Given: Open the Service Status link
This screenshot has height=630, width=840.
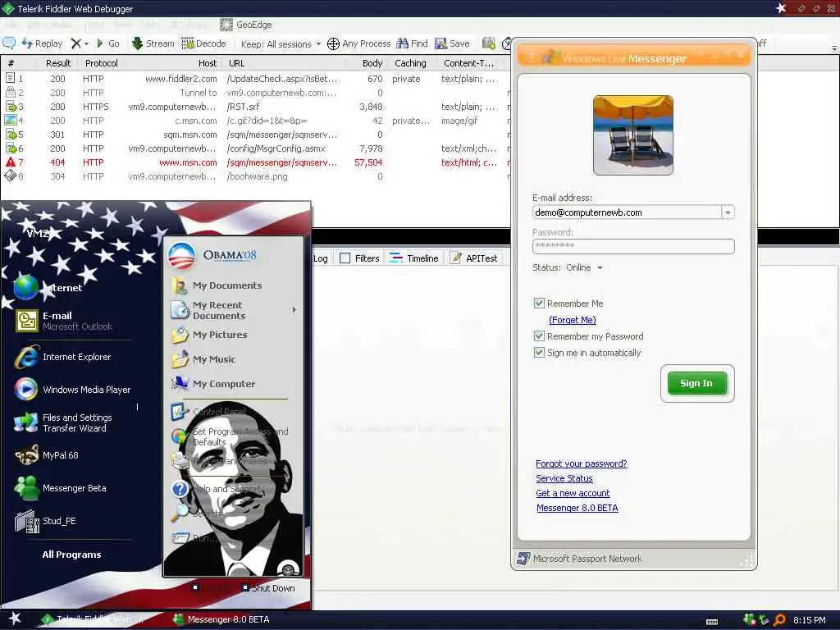Looking at the screenshot, I should coord(564,478).
